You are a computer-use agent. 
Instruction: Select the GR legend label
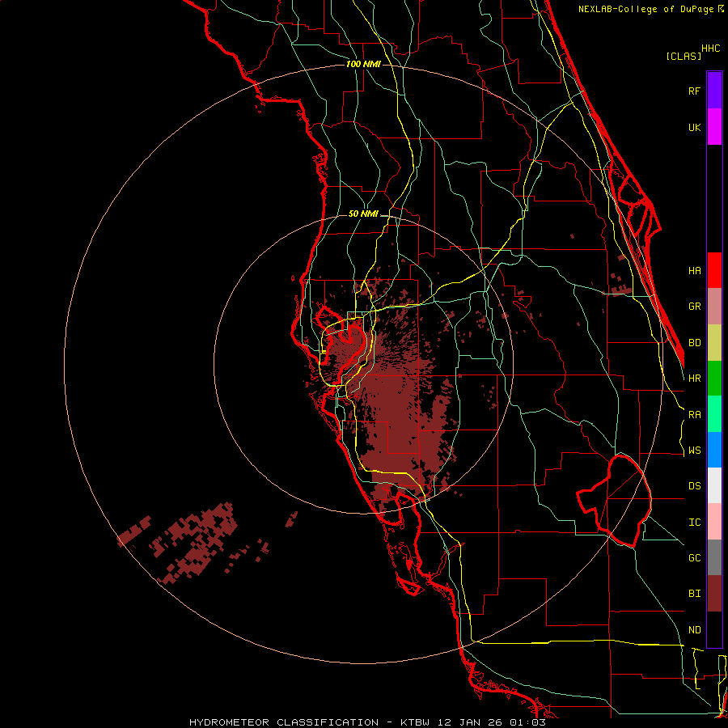coord(694,307)
